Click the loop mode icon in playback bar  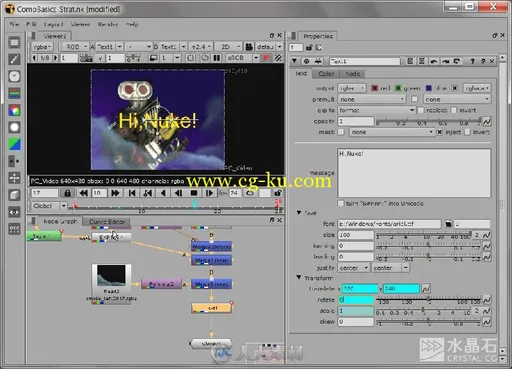250,193
